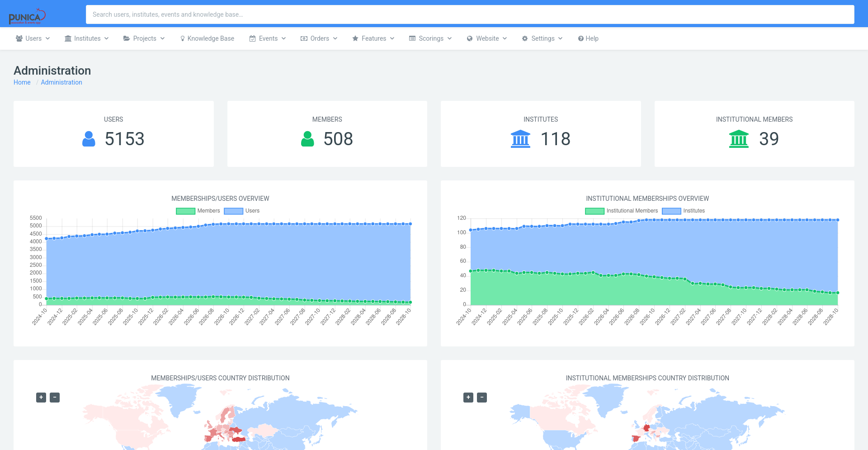Expand the Projects dropdown chevron
868x450 pixels.
point(163,38)
